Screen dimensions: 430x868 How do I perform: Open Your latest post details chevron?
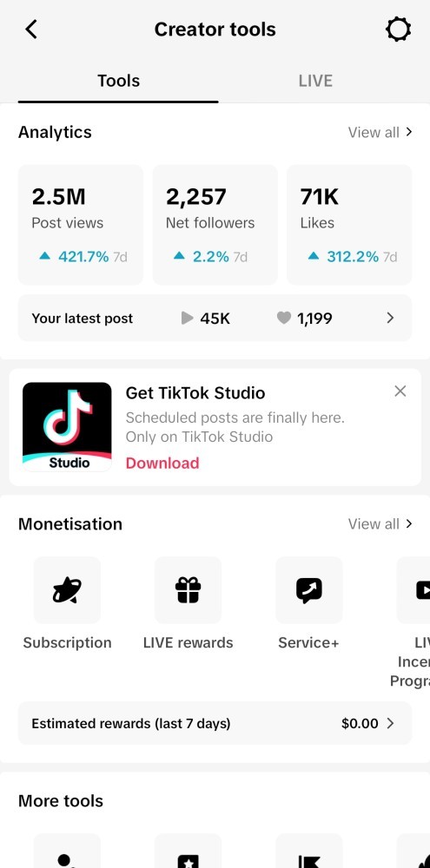(x=390, y=318)
